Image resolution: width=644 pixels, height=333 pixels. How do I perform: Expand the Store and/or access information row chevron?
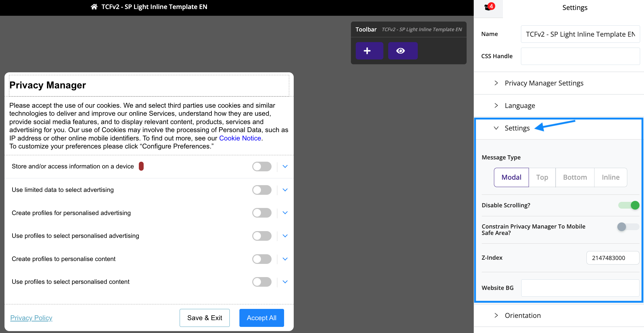(x=285, y=166)
